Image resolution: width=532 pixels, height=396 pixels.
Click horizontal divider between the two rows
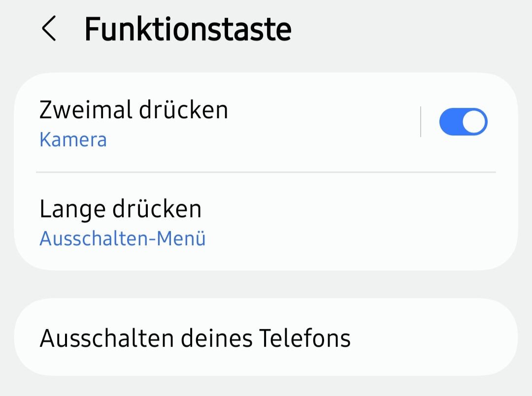266,172
